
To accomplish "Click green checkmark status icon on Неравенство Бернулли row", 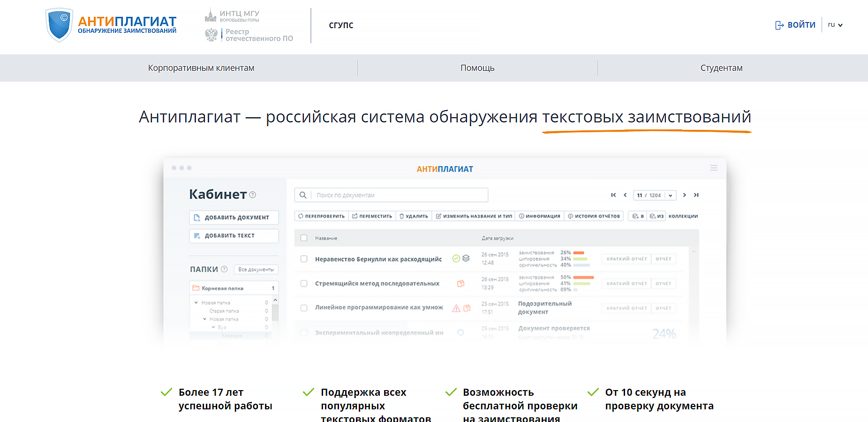I will (456, 258).
